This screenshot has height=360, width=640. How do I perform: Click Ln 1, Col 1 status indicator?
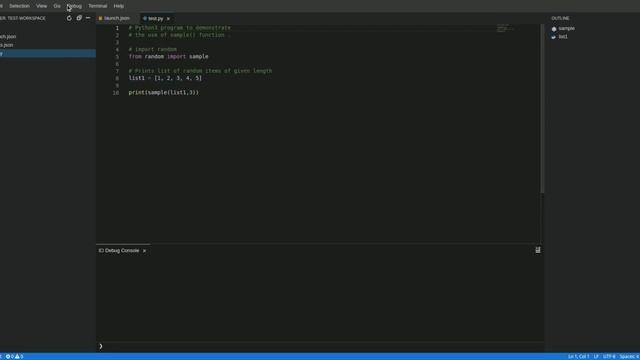(x=578, y=357)
